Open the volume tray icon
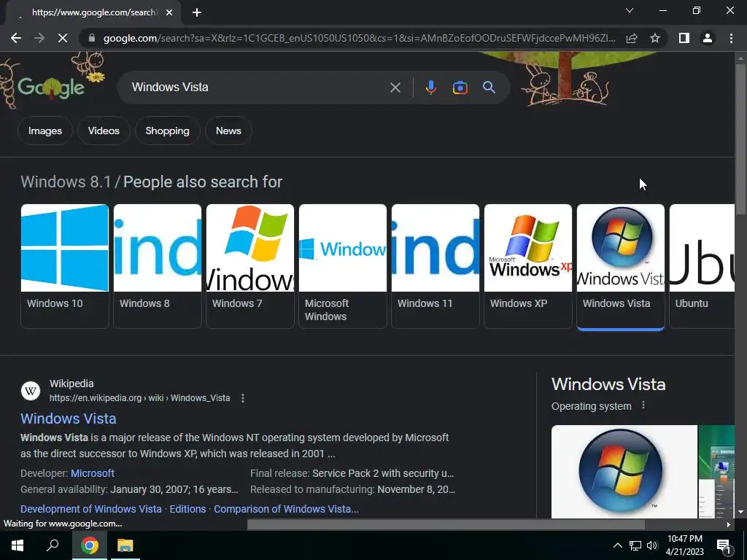Viewport: 747px width, 560px height. pos(652,545)
